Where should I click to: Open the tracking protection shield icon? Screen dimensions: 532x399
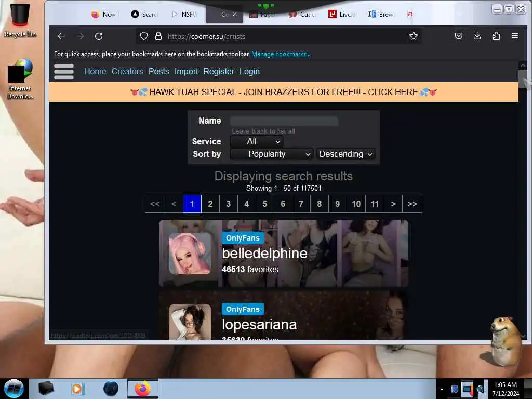[x=144, y=36]
